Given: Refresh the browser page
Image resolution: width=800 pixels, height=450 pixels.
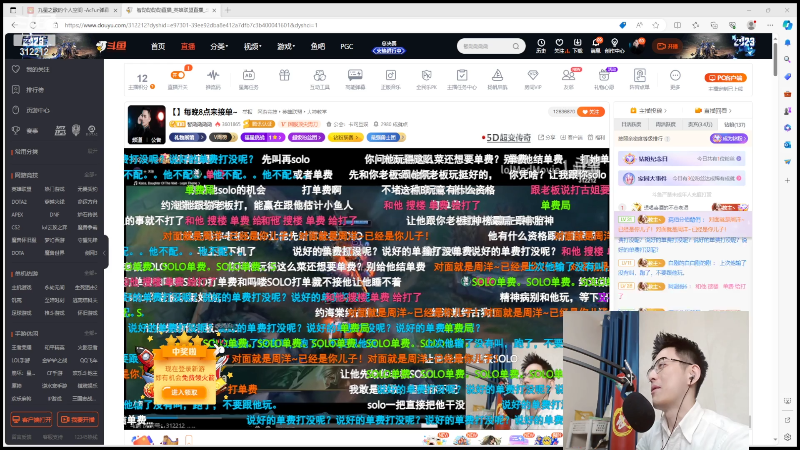Looking at the screenshot, I should coord(33,25).
